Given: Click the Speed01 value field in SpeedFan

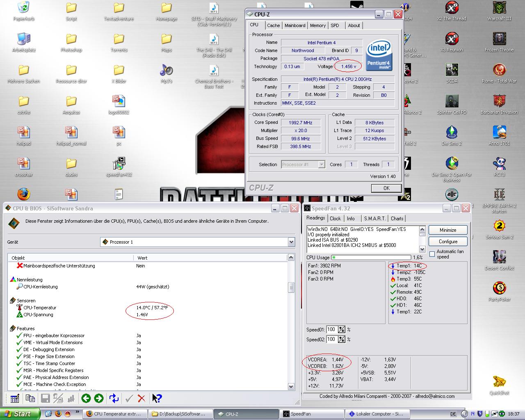Looking at the screenshot, I should click(x=331, y=329).
